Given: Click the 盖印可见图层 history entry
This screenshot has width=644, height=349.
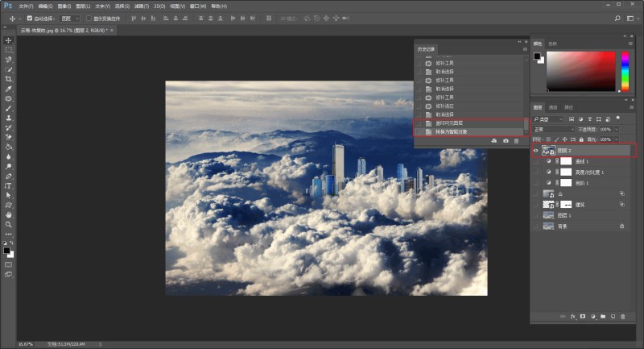Looking at the screenshot, I should pyautogui.click(x=449, y=123).
